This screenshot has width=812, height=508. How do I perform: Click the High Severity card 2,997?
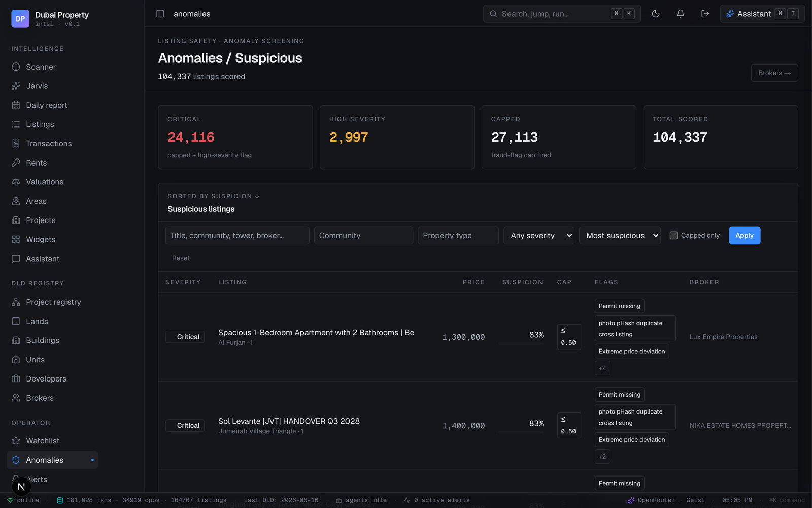(x=397, y=137)
